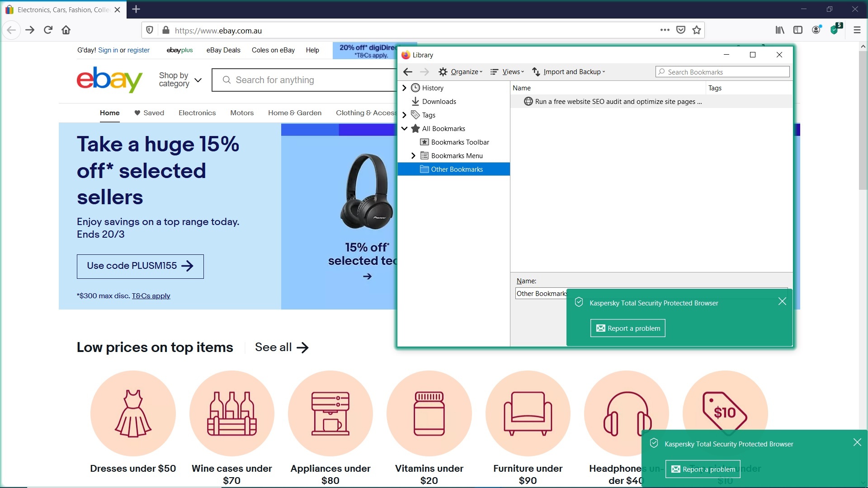Open the tracking protection shield icon
Screen dimensions: 868x488
pos(150,30)
